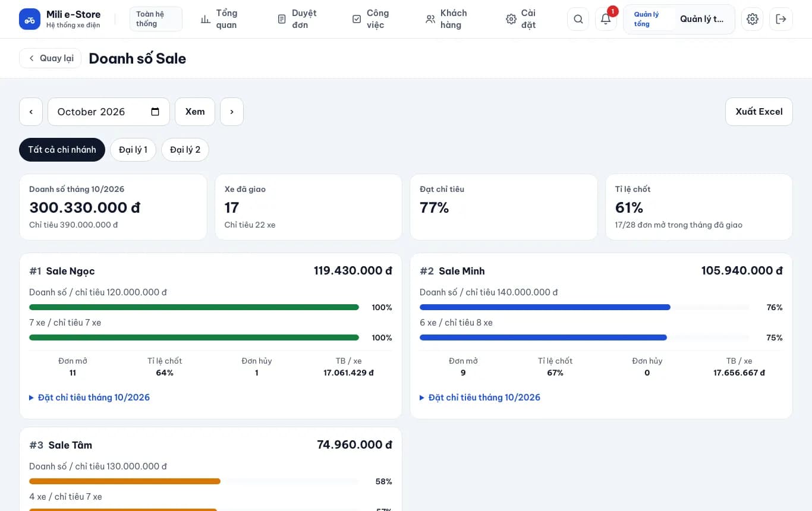This screenshot has width=812, height=511.
Task: Open the Cài đặt menu
Action: pos(521,19)
